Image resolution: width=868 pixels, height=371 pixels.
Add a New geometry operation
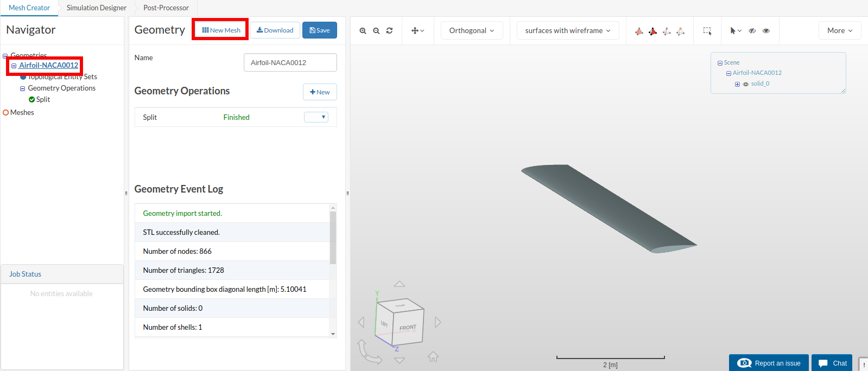[320, 92]
